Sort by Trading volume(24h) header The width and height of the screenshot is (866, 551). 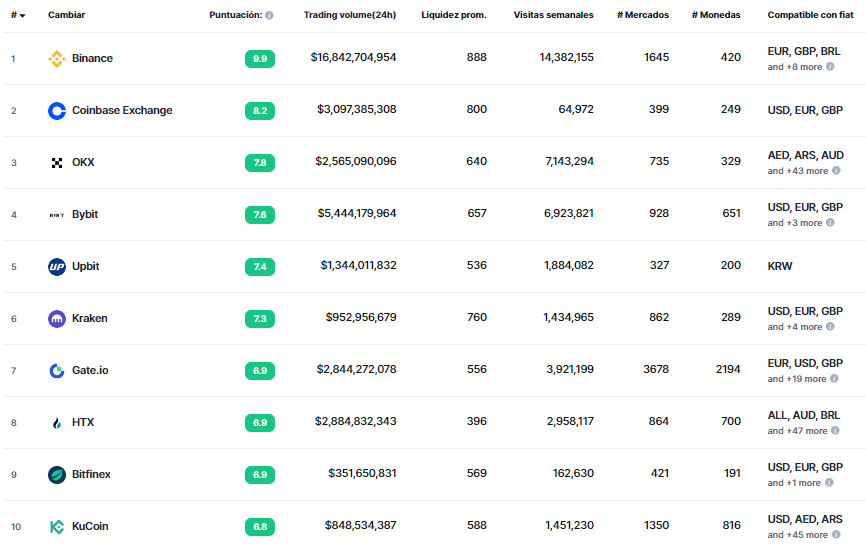[x=350, y=15]
